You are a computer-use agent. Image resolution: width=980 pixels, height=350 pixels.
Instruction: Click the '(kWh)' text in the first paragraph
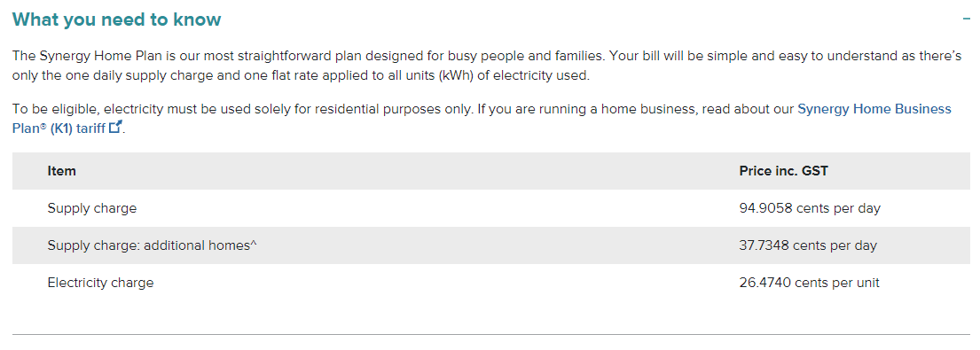458,76
